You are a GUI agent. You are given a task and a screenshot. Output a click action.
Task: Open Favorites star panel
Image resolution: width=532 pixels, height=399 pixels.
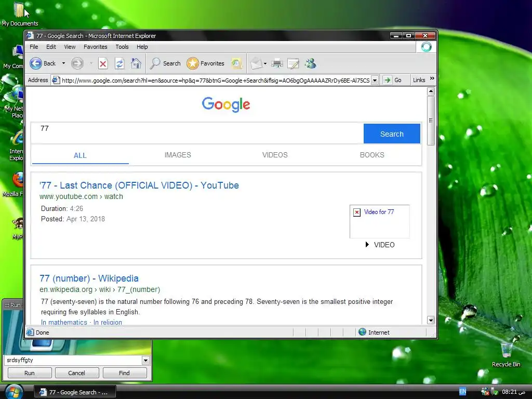pos(206,63)
